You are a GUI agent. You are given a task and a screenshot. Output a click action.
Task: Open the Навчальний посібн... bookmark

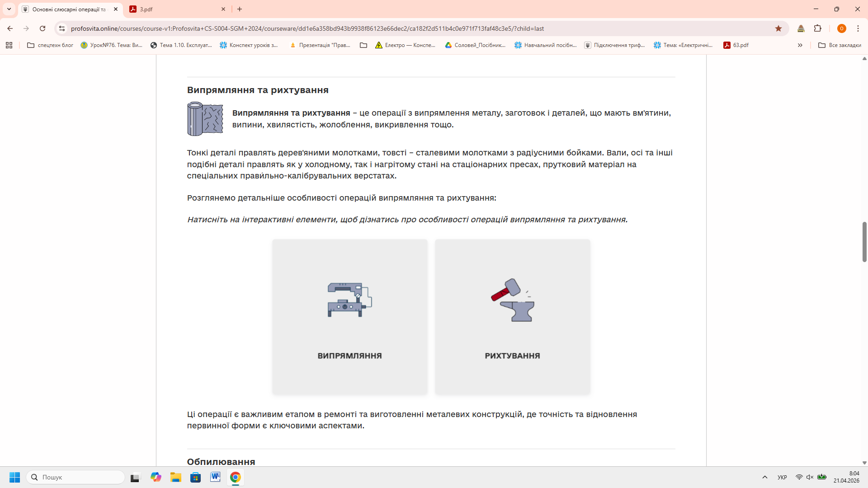click(x=546, y=45)
